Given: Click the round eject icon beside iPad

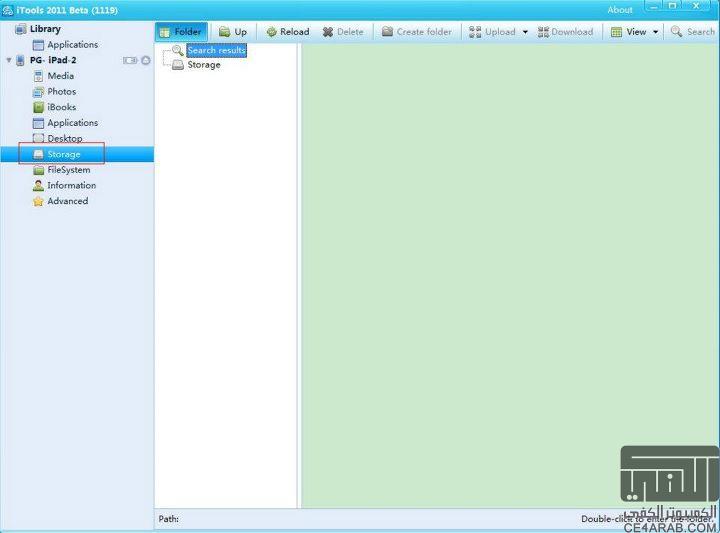Looking at the screenshot, I should click(x=146, y=60).
